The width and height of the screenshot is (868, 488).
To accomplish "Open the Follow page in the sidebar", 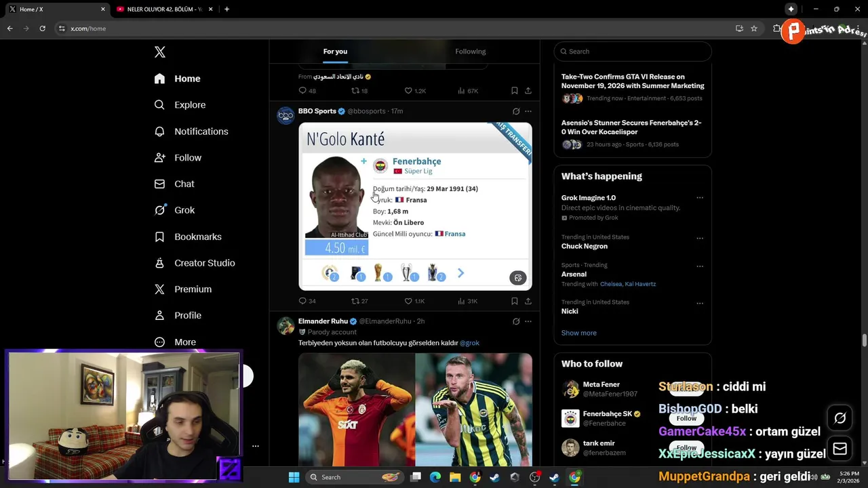I will (x=178, y=158).
